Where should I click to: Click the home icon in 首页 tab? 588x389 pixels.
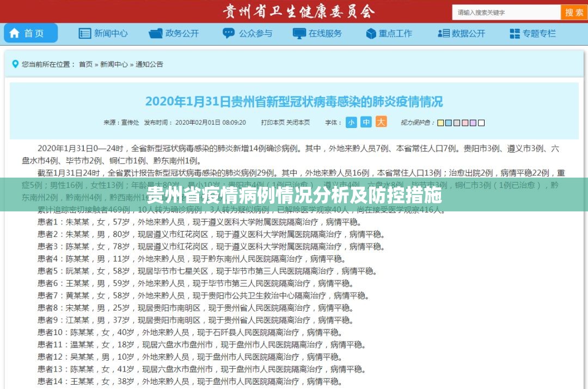click(x=14, y=33)
